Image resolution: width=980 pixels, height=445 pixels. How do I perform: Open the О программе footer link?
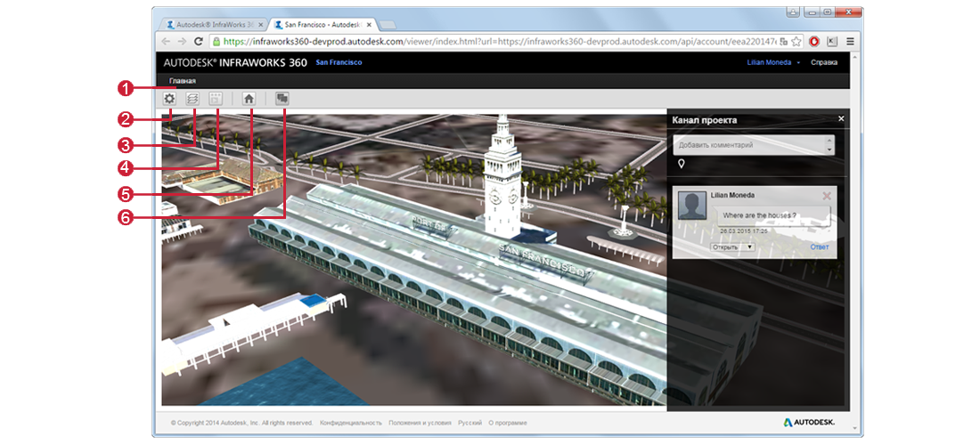(x=508, y=423)
